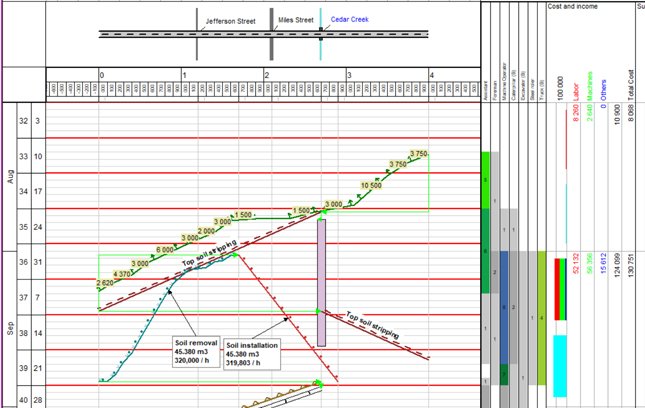Image resolution: width=645 pixels, height=408 pixels.
Task: Select the Miles Street crossing label
Action: [294, 20]
